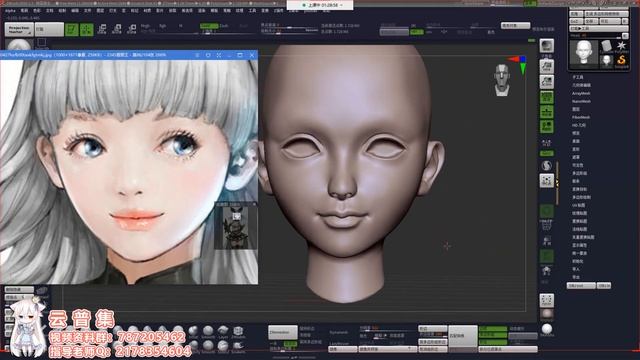
Task: Toggle the green Draw mode button
Action: point(87,29)
